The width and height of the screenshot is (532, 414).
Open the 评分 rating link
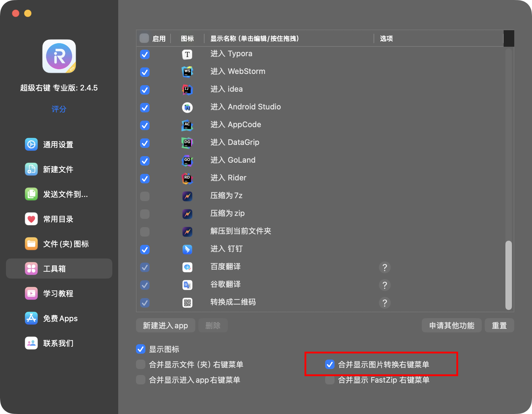coord(59,109)
